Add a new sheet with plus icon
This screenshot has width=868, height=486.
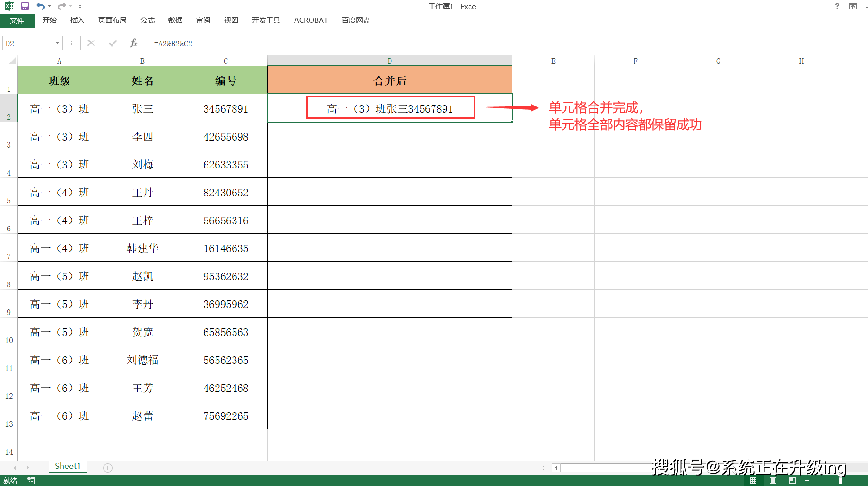point(108,468)
